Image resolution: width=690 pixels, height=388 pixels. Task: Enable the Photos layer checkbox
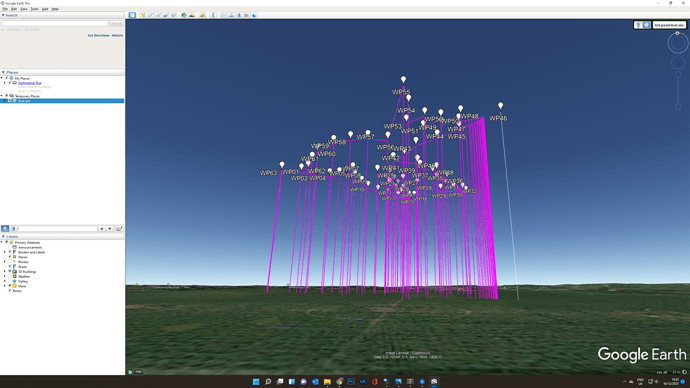pyautogui.click(x=10, y=262)
